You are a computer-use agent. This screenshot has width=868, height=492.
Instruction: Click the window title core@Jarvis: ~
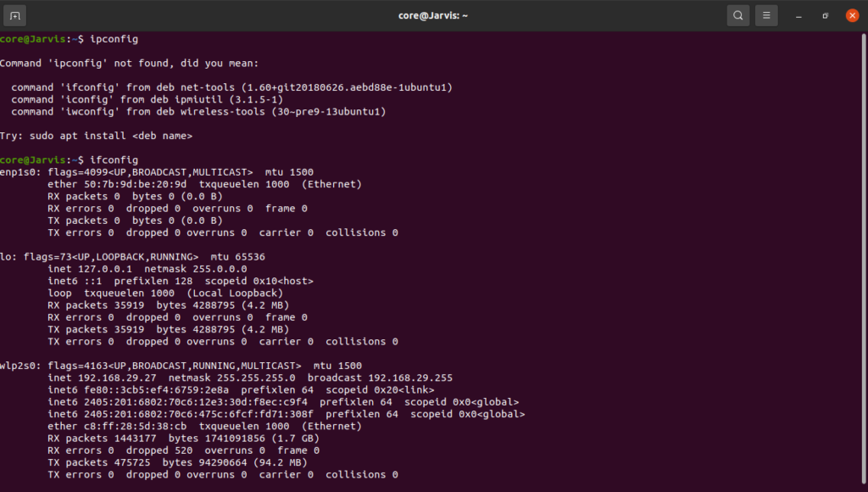point(433,15)
